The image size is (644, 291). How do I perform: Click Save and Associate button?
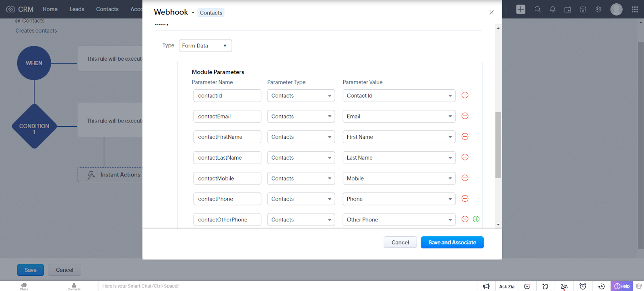click(x=452, y=242)
